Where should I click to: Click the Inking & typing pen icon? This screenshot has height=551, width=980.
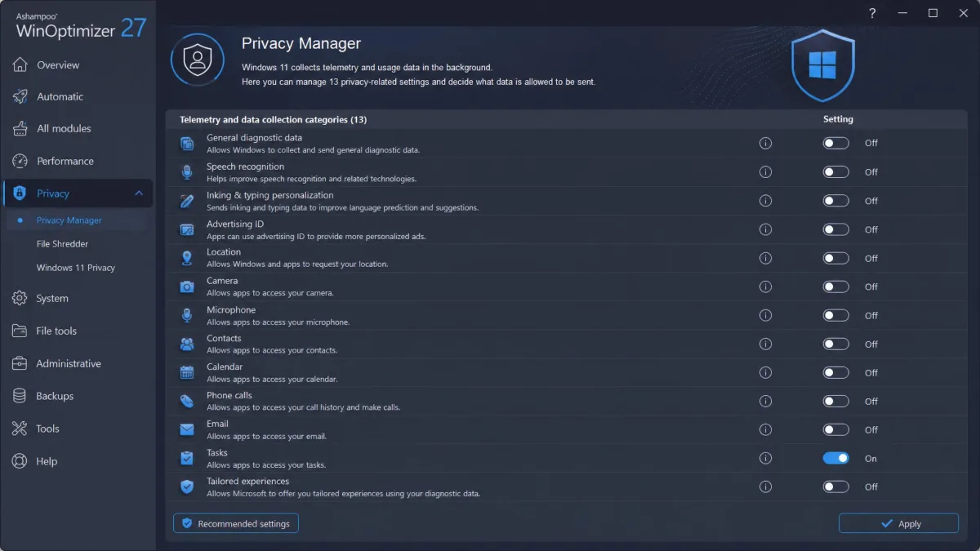(x=187, y=201)
